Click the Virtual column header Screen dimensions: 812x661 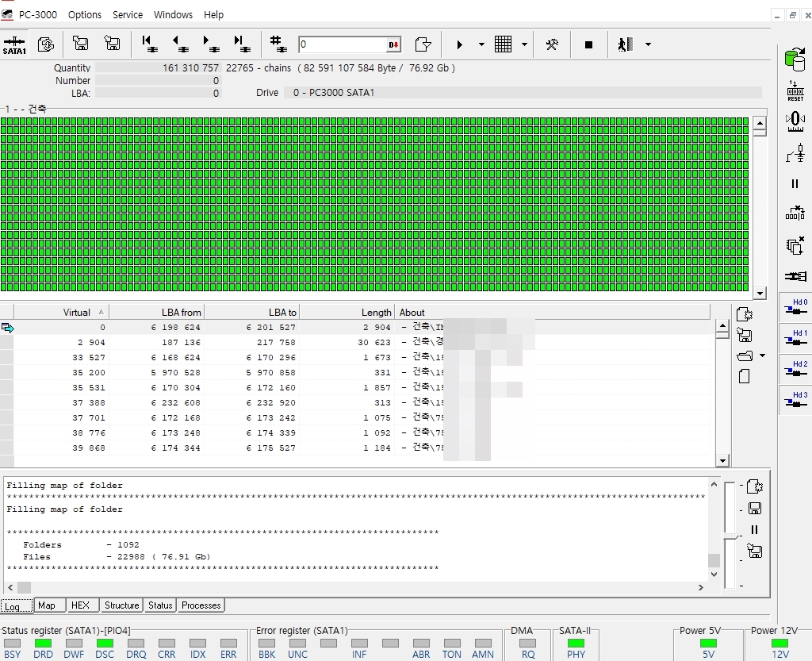click(61, 312)
